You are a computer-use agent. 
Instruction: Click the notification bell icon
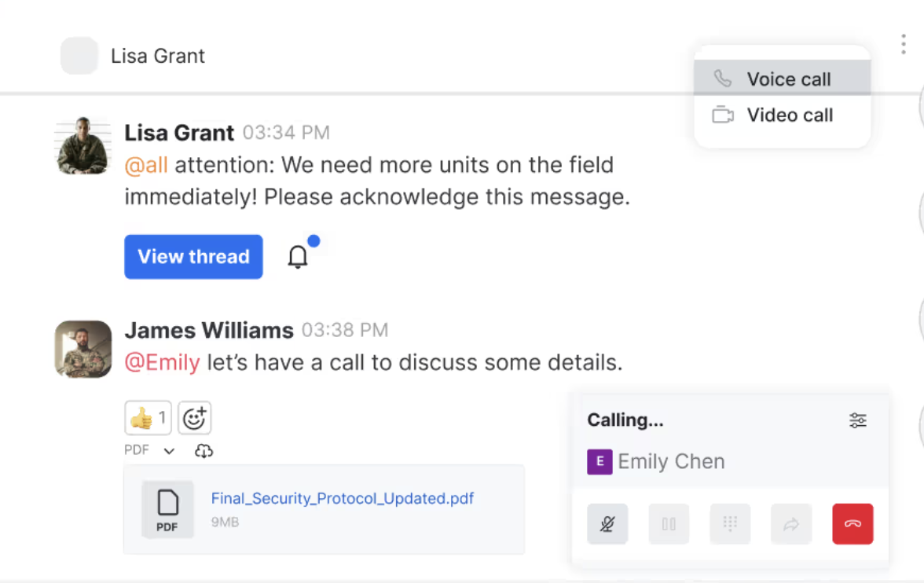[298, 257]
